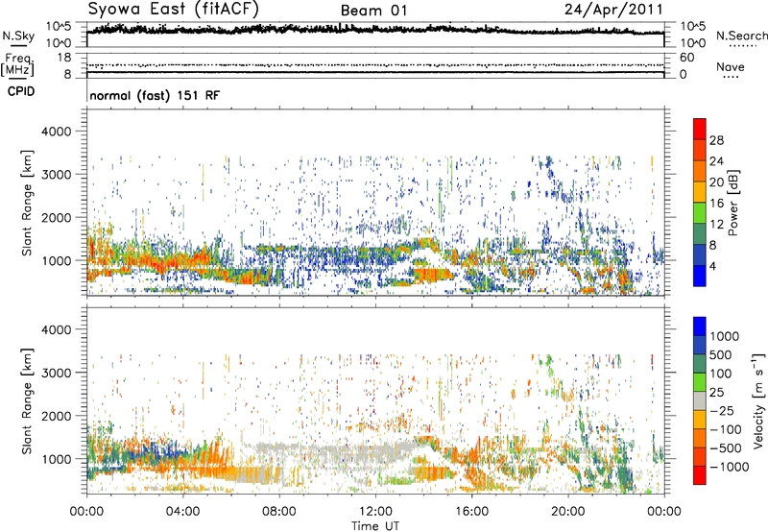Image resolution: width=768 pixels, height=532 pixels.
Task: Click the blue 4 dB power swatch
Action: coord(700,276)
